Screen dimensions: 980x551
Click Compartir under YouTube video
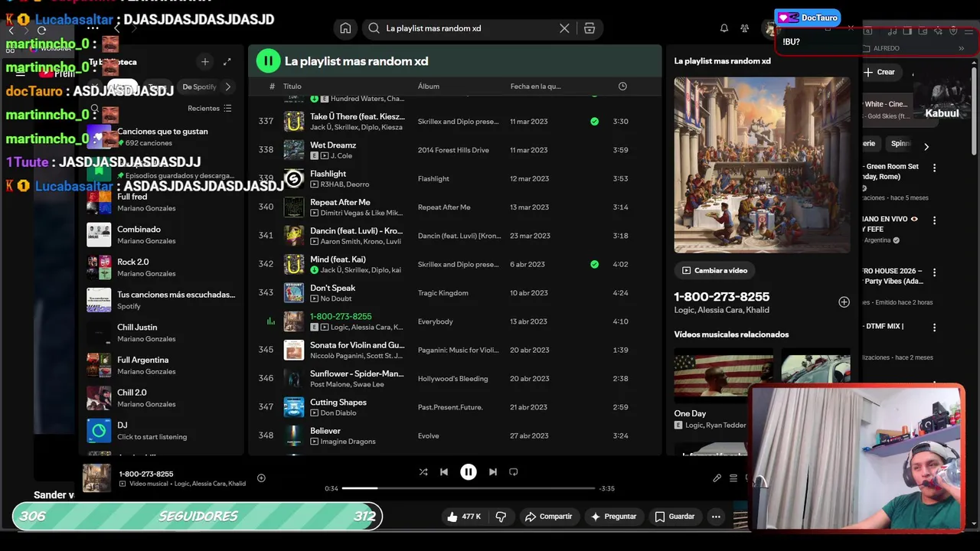click(x=548, y=517)
